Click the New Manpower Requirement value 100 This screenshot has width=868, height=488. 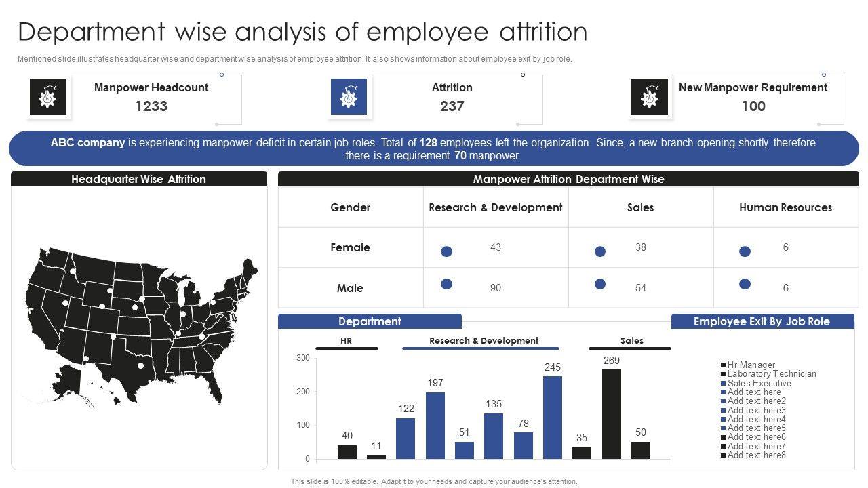(753, 106)
